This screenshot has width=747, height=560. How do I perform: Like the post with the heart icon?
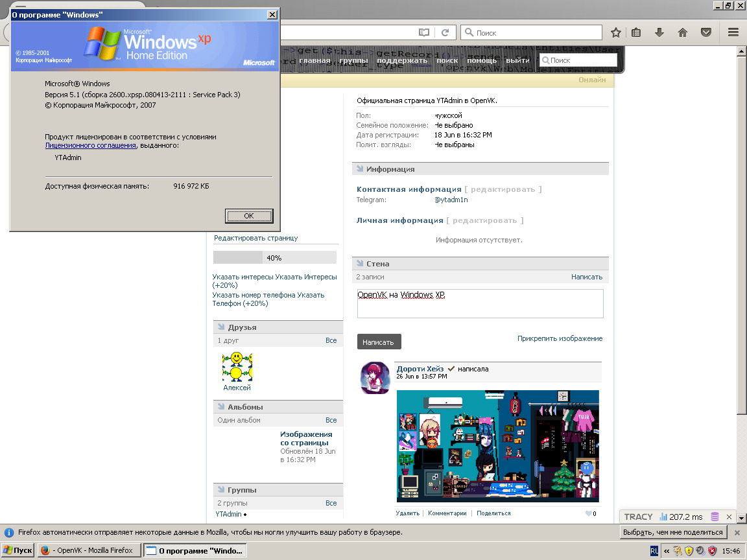pos(588,513)
